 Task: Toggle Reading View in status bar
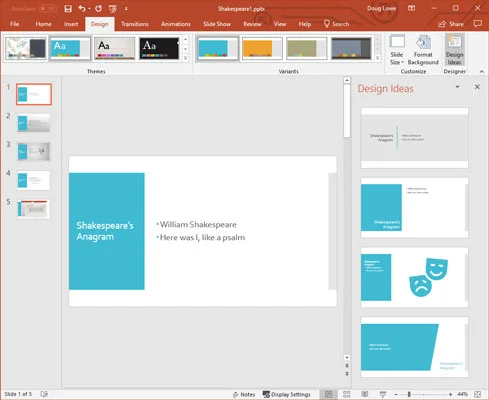[x=365, y=394]
